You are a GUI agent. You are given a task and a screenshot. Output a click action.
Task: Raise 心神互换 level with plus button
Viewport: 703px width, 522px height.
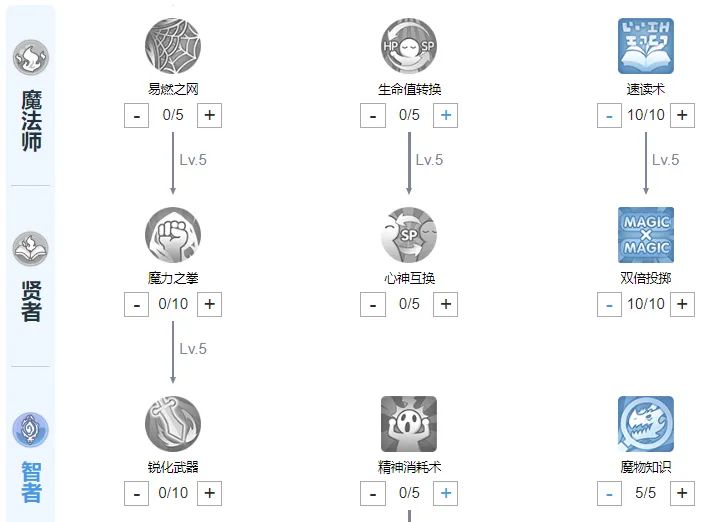point(445,304)
